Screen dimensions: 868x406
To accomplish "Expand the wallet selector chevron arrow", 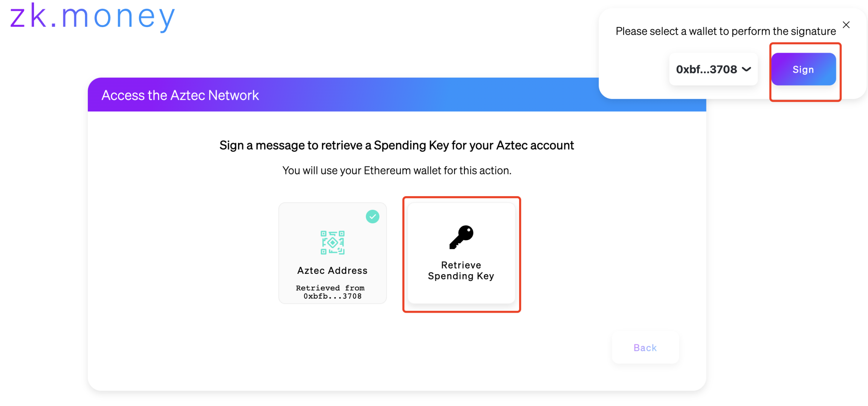I will tap(746, 69).
